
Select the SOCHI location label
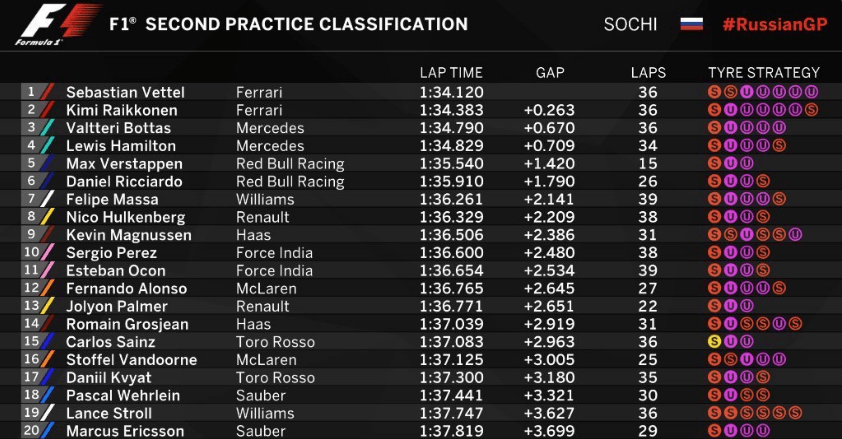click(630, 24)
